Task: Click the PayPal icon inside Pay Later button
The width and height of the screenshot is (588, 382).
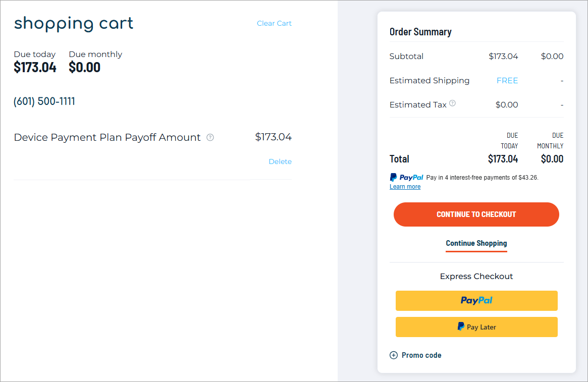Action: pyautogui.click(x=461, y=326)
